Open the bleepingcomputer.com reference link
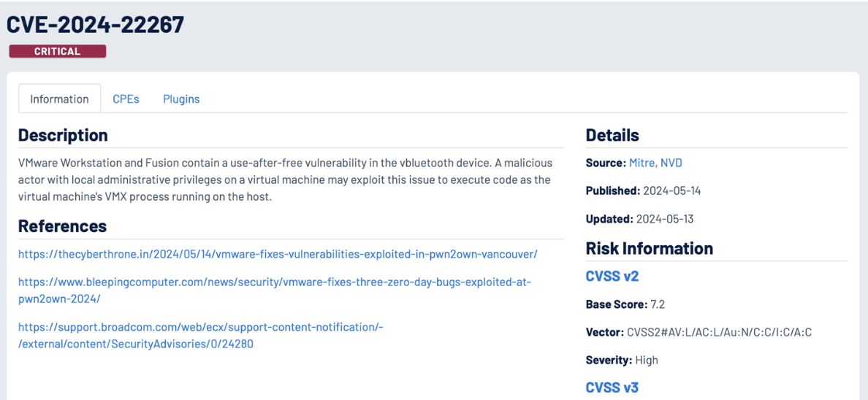Viewport: 868px width, 400px height. pos(274,291)
